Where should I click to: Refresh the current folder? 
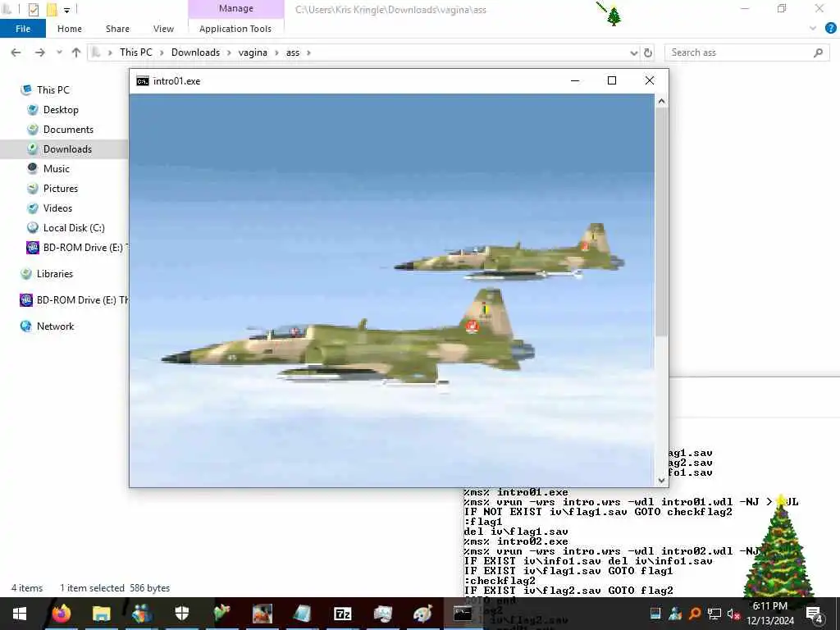[x=648, y=52]
